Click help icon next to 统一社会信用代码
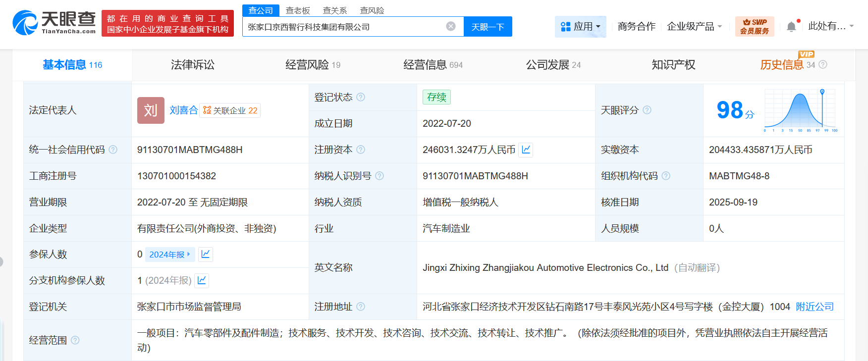Screen dimensions: 868x361 [x=113, y=150]
